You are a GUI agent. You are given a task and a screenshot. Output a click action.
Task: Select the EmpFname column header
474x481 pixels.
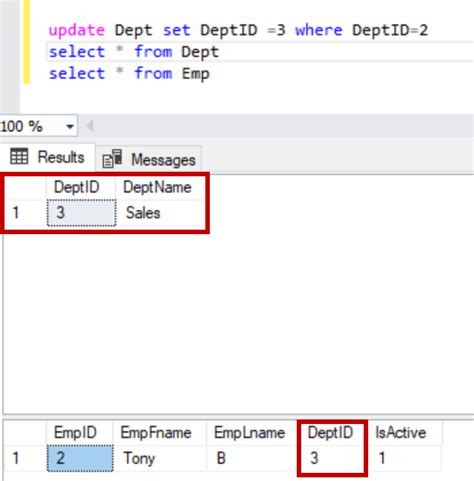click(159, 433)
